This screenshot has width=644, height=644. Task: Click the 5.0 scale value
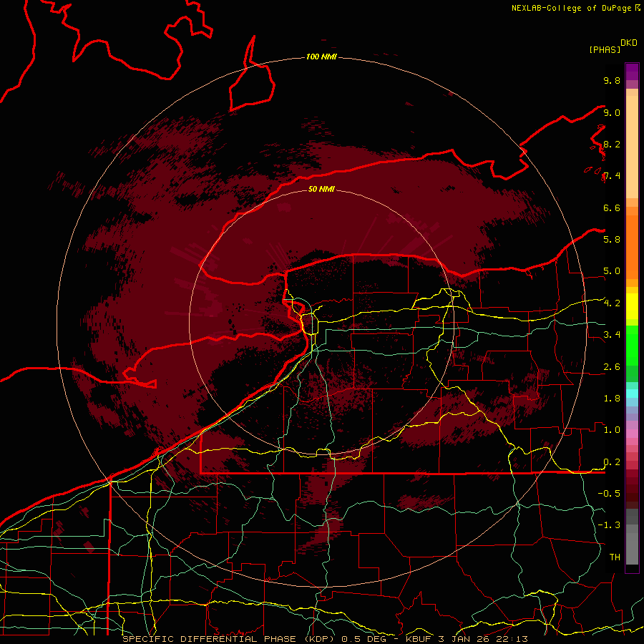click(x=612, y=271)
